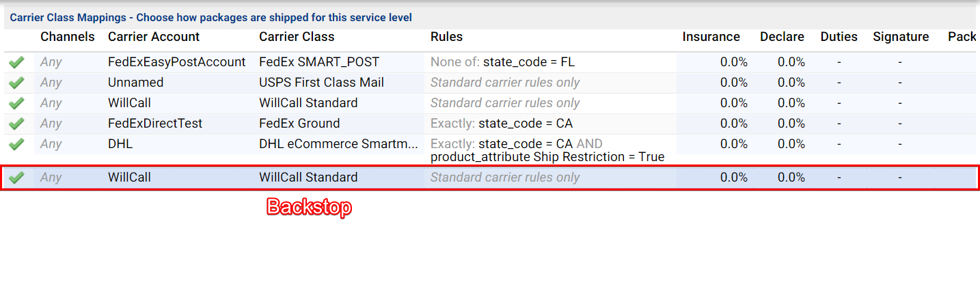Click the Rules column header
This screenshot has height=286, width=980.
[446, 37]
